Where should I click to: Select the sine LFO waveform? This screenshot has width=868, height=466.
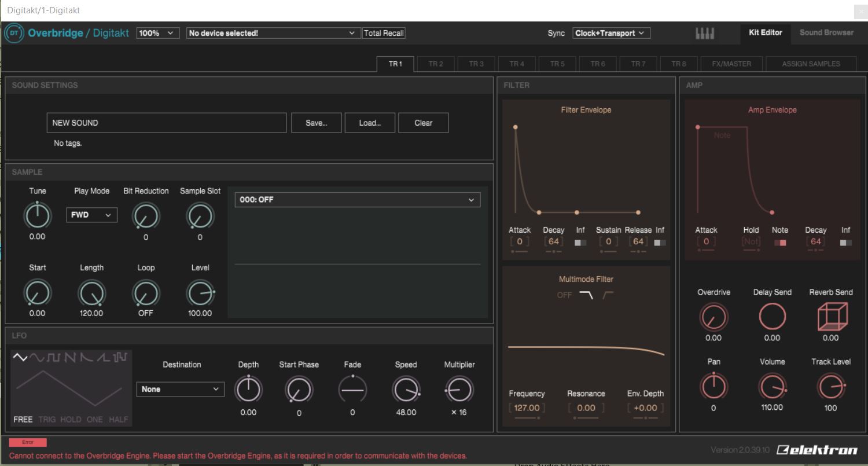37,358
